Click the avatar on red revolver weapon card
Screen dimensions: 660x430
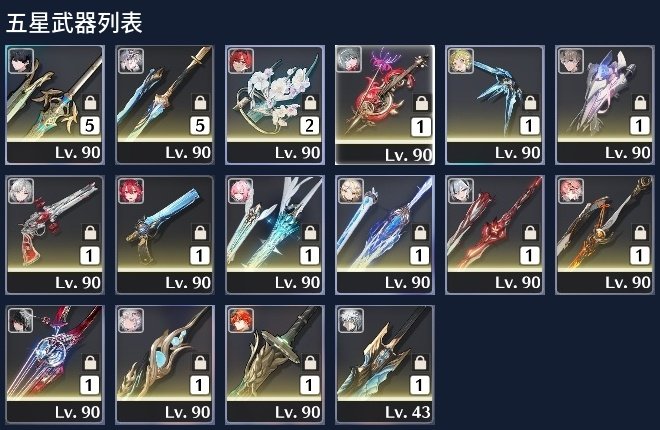coord(21,191)
